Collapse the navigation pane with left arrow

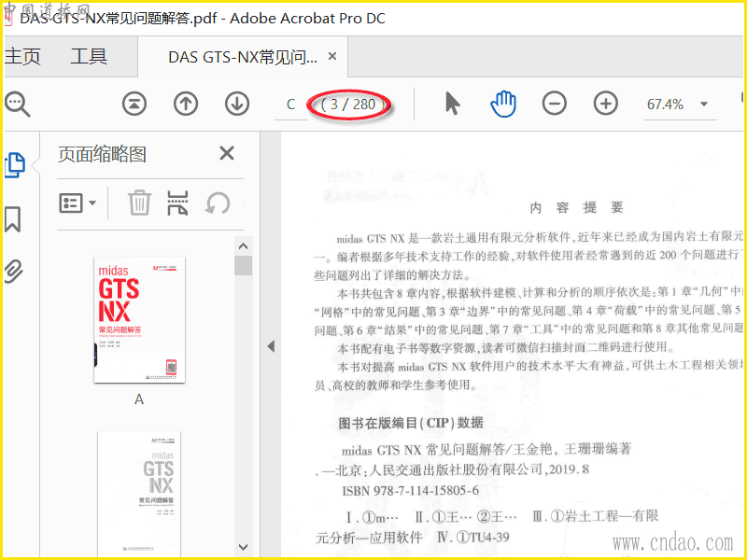click(271, 346)
